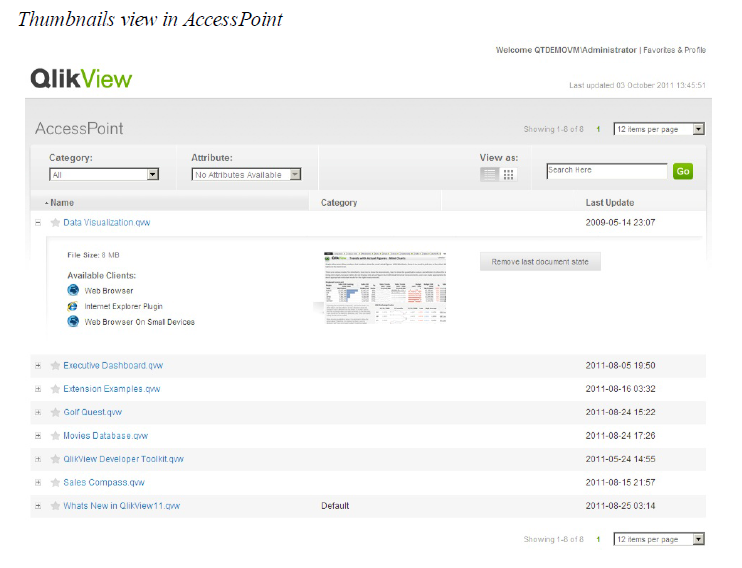
Task: Collapse the Data Visualization.qvw details row
Action: pos(38,222)
